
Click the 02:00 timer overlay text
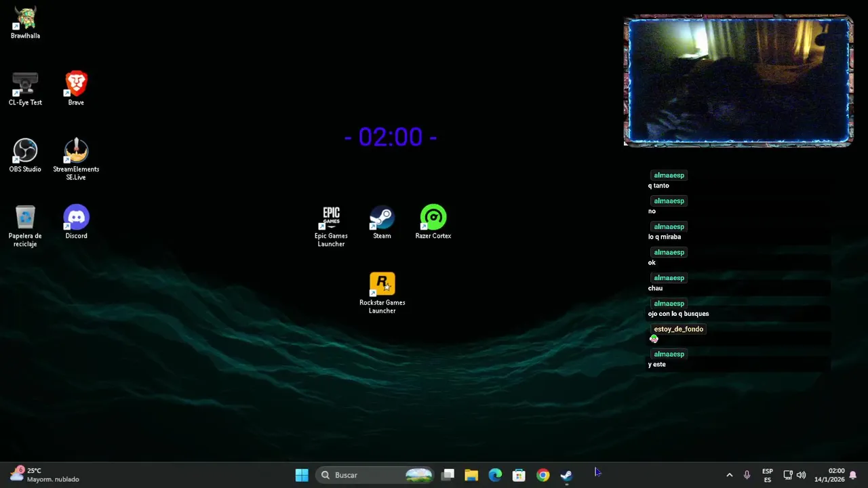coord(391,137)
